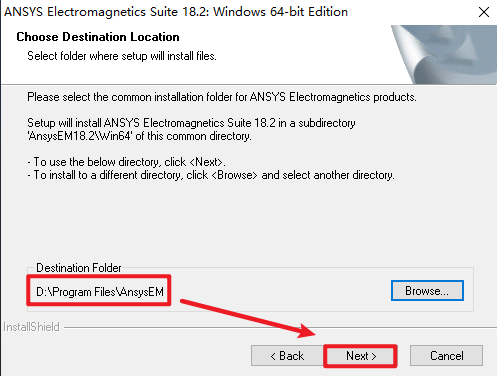Click the 'Please select the common installation folder' sentence
The image size is (497, 376).
[222, 97]
